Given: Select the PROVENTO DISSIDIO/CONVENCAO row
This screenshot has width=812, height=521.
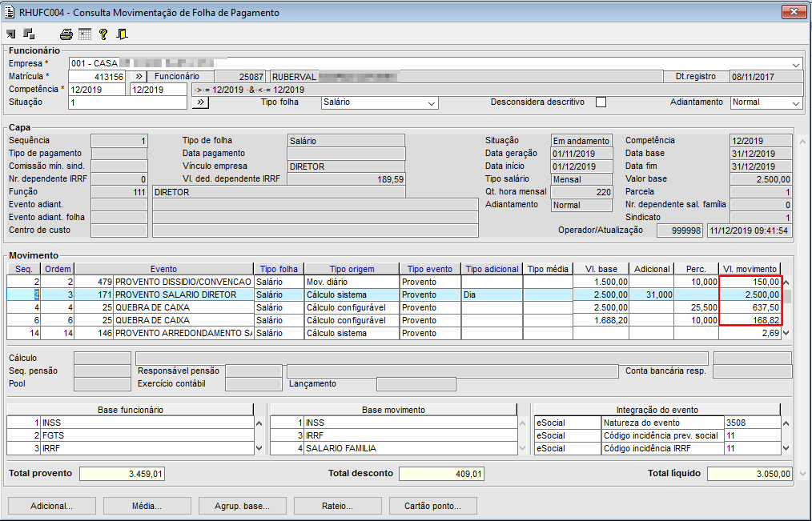Looking at the screenshot, I should click(x=183, y=283).
